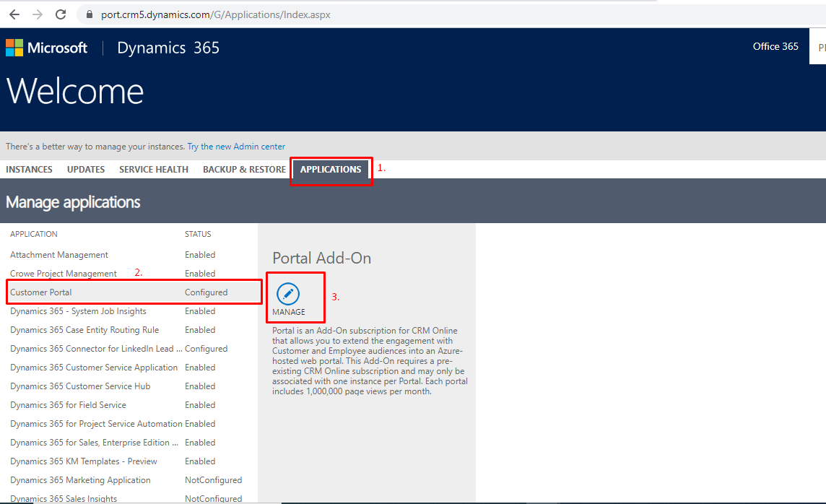Switch to the UPDATES tab
The width and height of the screenshot is (826, 504).
86,169
